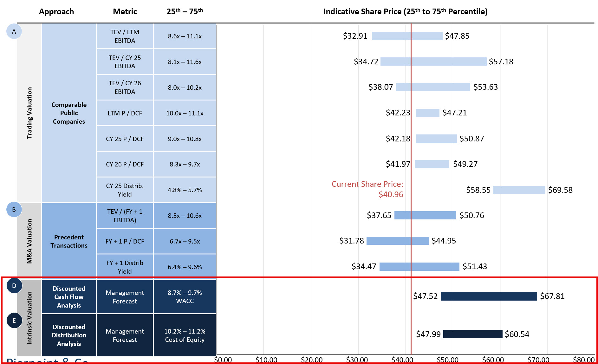
Task: Click the $0.00 axis tick label
Action: click(223, 360)
